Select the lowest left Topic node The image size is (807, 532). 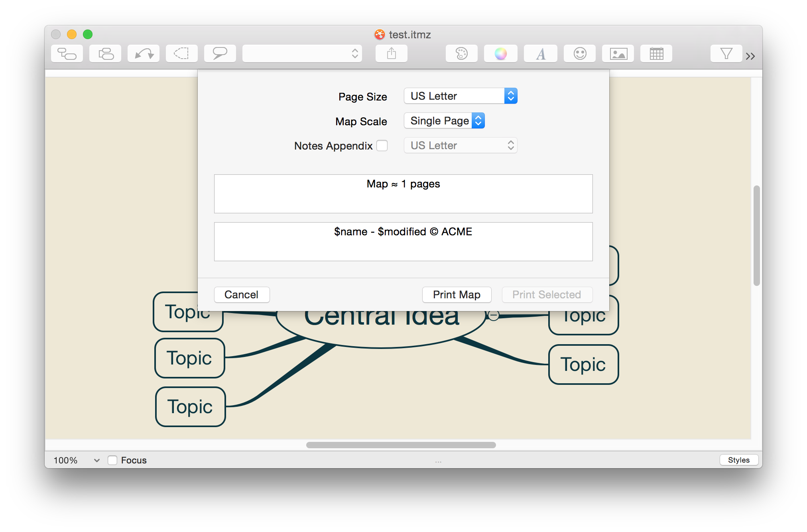click(191, 407)
